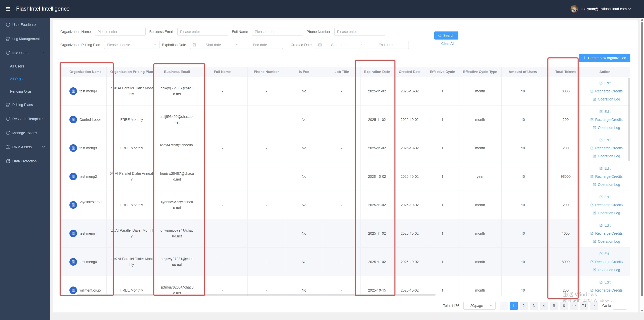The width and height of the screenshot is (644, 320).
Task: Click the Organization Name input field
Action: [120, 32]
